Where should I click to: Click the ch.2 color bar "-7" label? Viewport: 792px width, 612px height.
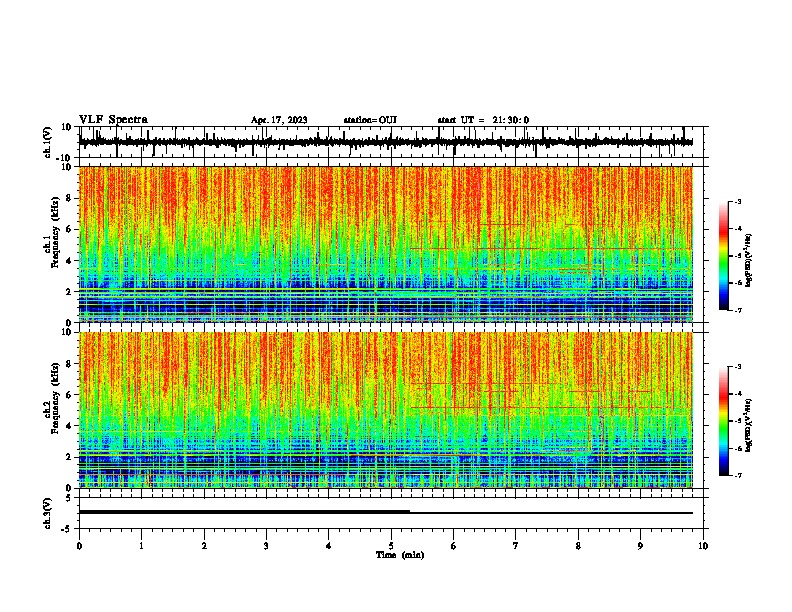tap(737, 475)
